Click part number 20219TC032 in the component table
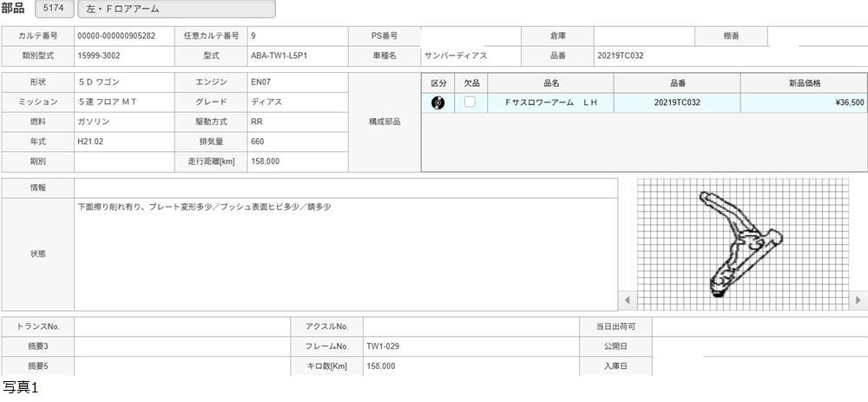Viewport: 868px width, 402px height. tap(677, 102)
